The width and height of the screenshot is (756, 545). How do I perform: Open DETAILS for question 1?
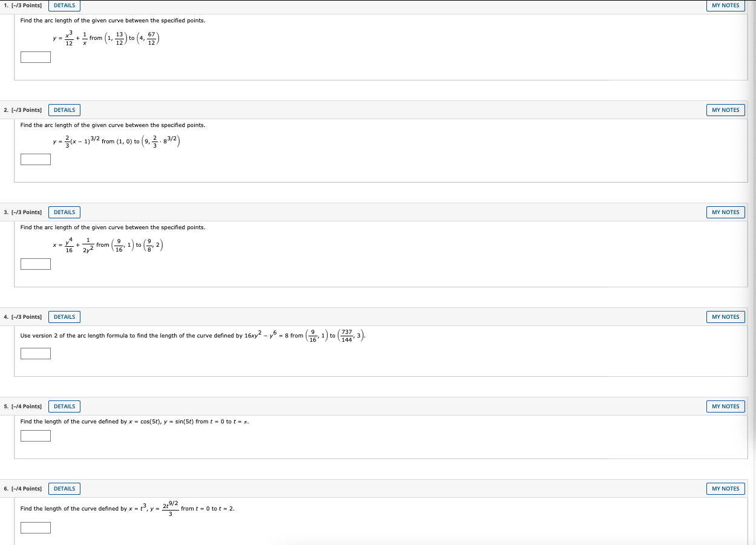coord(64,5)
